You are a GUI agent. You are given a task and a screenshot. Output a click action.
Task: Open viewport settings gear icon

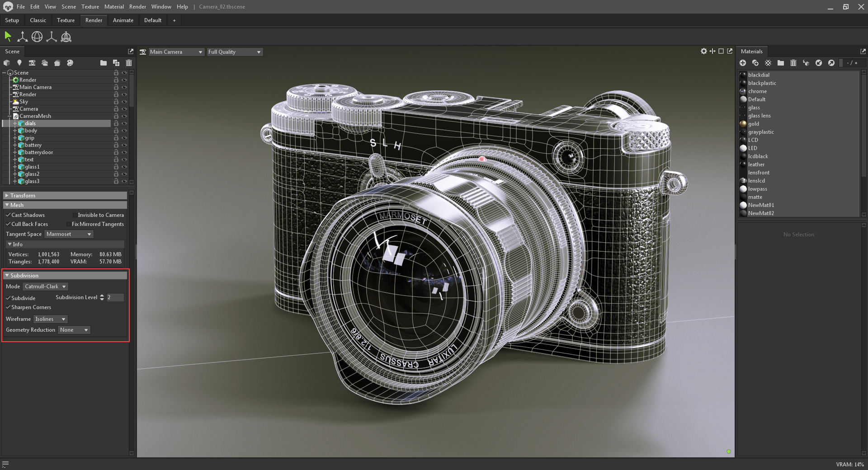tap(704, 51)
